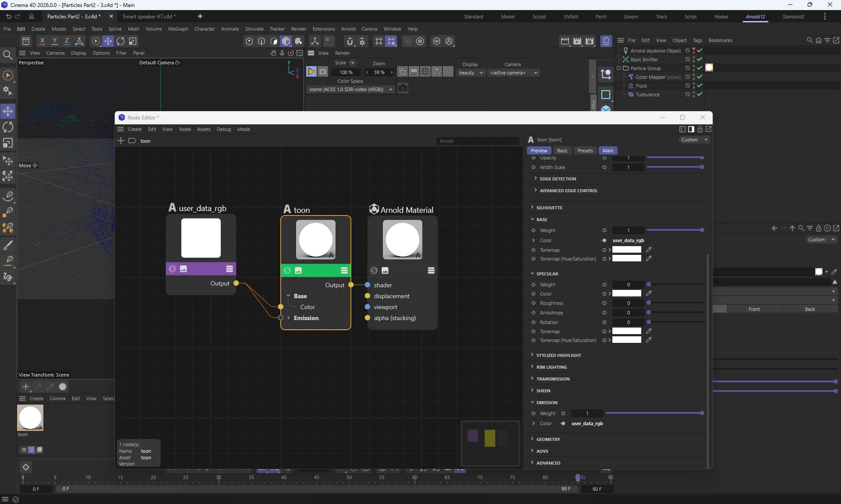The height and width of the screenshot is (504, 841).
Task: Click the eyedropper next to Specular Color
Action: [649, 293]
